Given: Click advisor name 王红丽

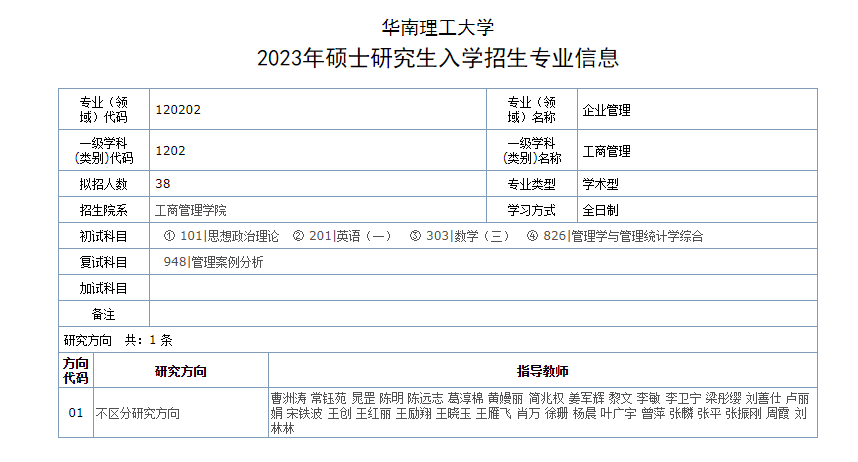Looking at the screenshot, I should (x=373, y=413).
